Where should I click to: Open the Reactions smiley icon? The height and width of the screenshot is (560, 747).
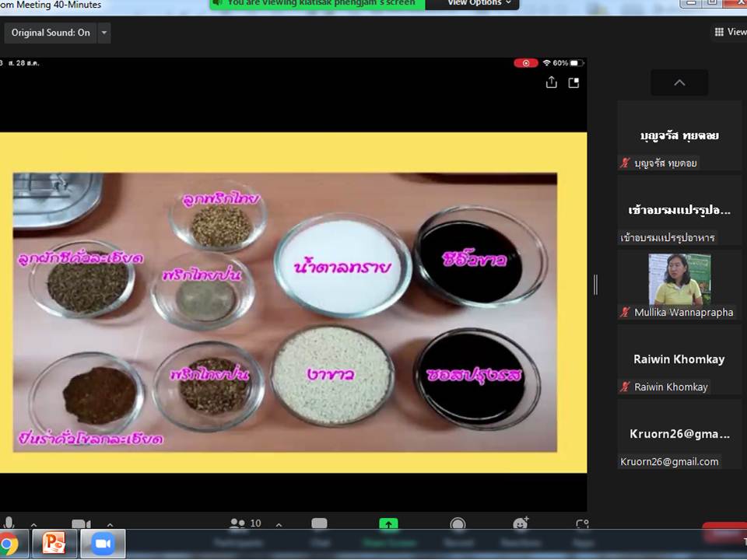pos(521,523)
